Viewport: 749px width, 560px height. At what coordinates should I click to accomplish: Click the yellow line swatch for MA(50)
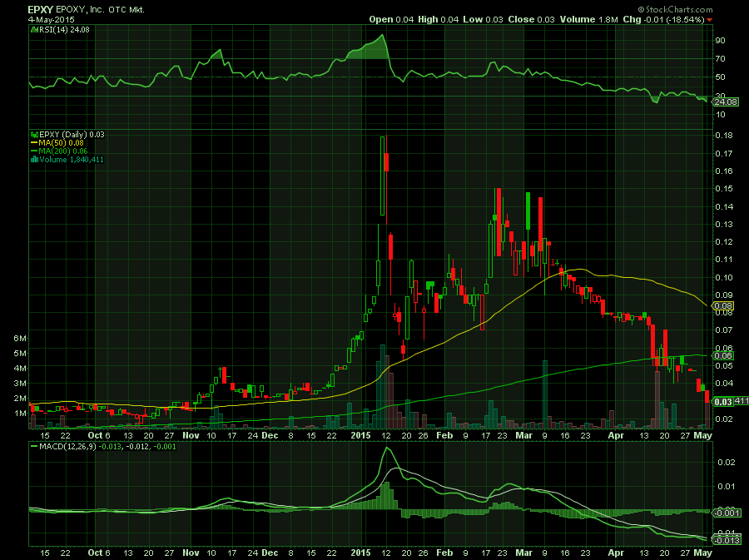click(34, 143)
